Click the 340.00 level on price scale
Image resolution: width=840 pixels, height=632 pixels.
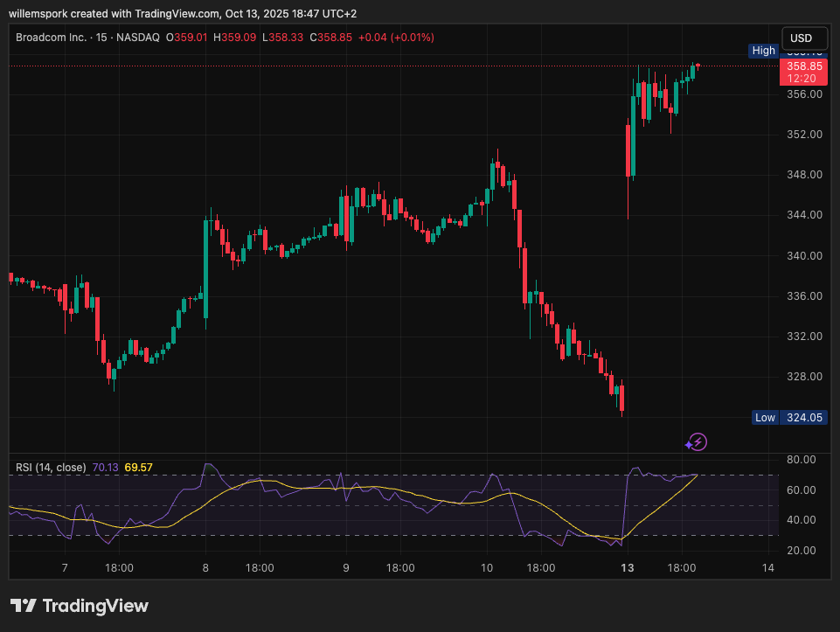pos(804,256)
